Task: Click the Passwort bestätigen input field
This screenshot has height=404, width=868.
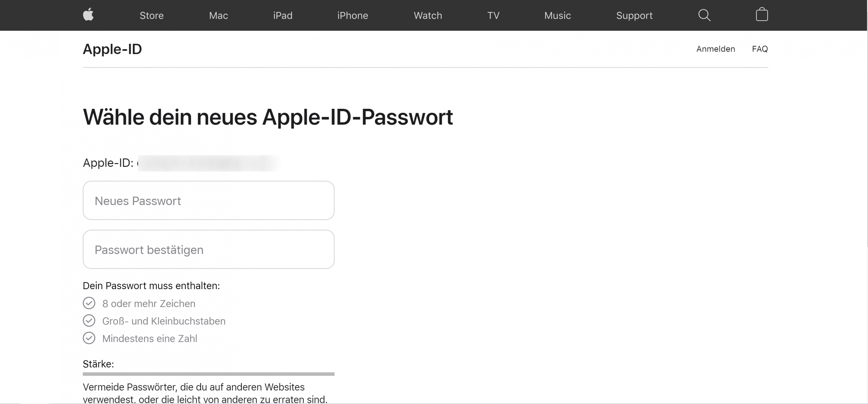Action: point(209,249)
